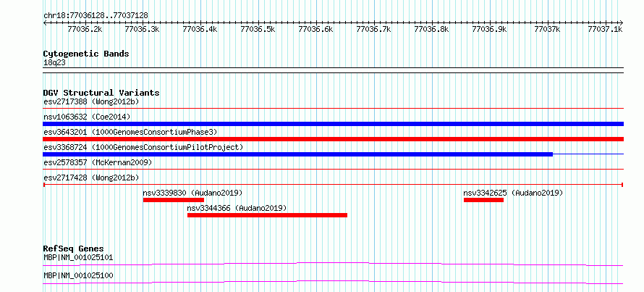
Task: Select the nsv3344366 red variant bar
Action: tap(268, 215)
